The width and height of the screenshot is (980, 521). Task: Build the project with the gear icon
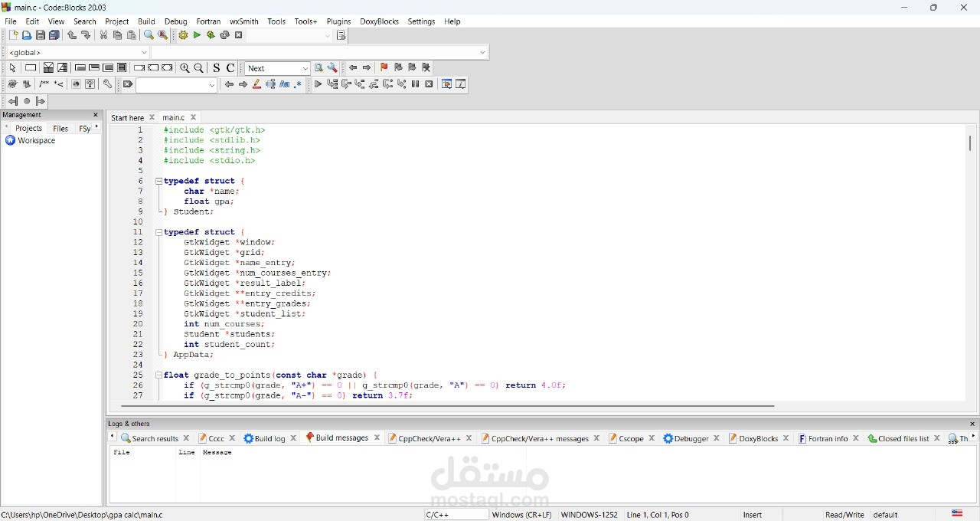pos(183,35)
